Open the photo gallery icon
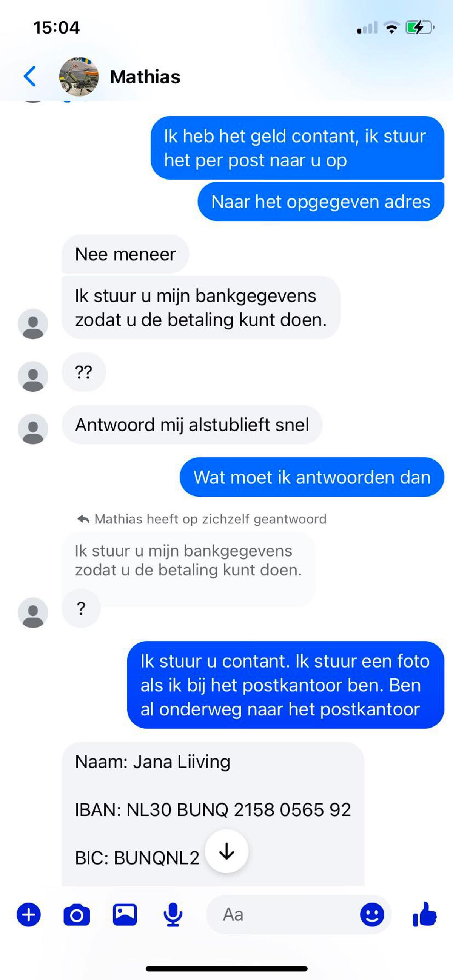The height and width of the screenshot is (980, 453). 125,914
